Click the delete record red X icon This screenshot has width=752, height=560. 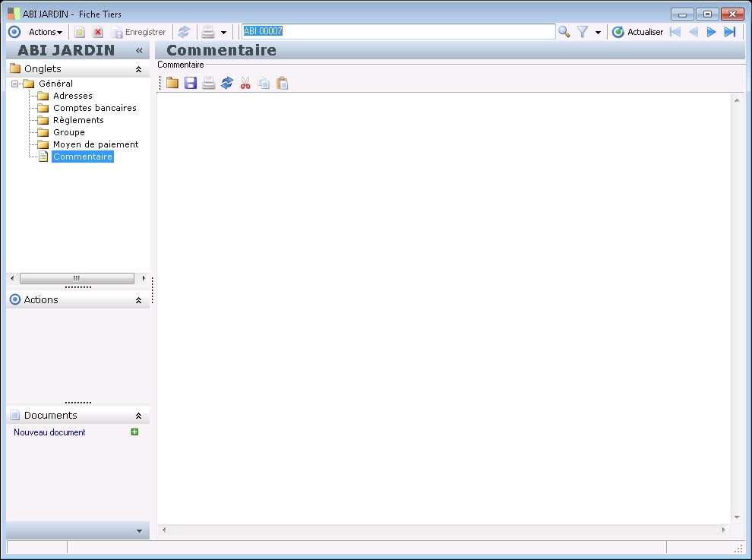[x=98, y=32]
